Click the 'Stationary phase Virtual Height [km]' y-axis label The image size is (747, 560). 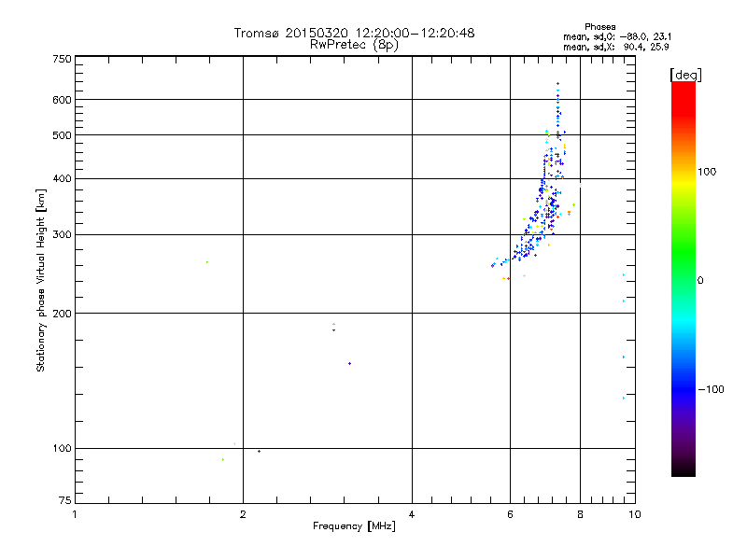coord(40,280)
